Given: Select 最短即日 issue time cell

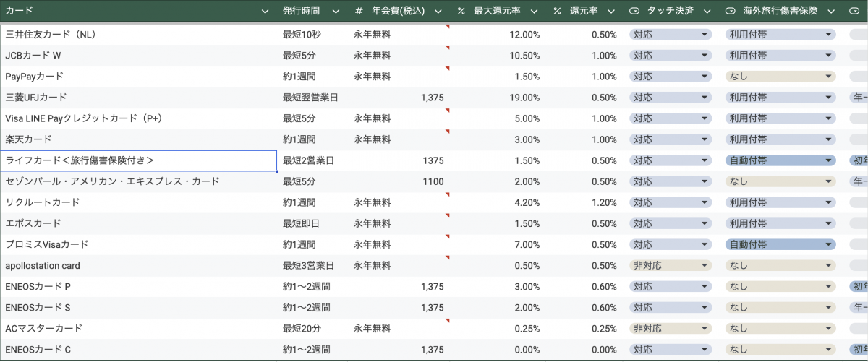Looking at the screenshot, I should [x=312, y=223].
